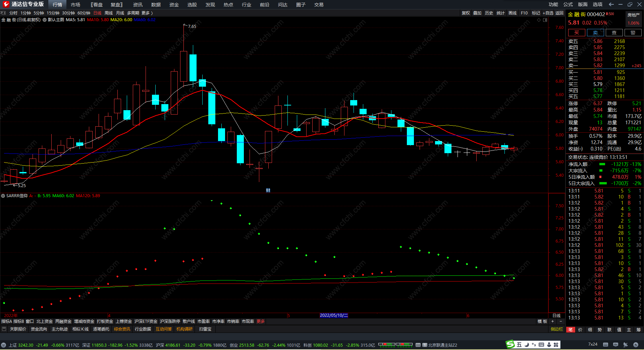Switch chart period to 周线
644x350 pixels.
click(x=109, y=13)
